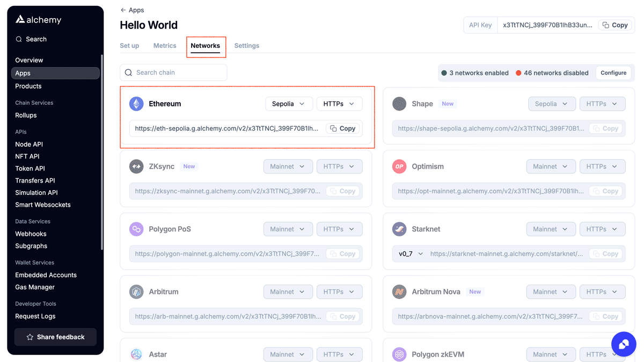This screenshot has height=362, width=644.
Task: Click the star icon on Share feedback
Action: click(30, 337)
